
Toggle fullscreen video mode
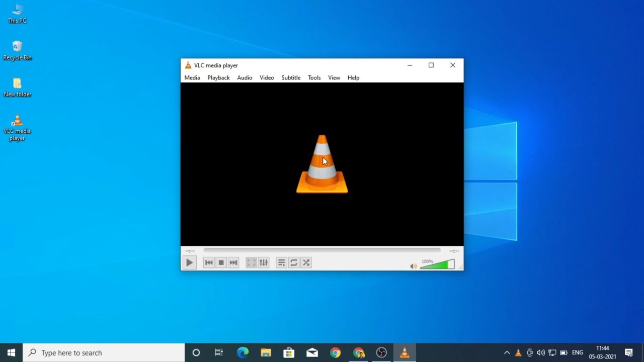click(251, 262)
